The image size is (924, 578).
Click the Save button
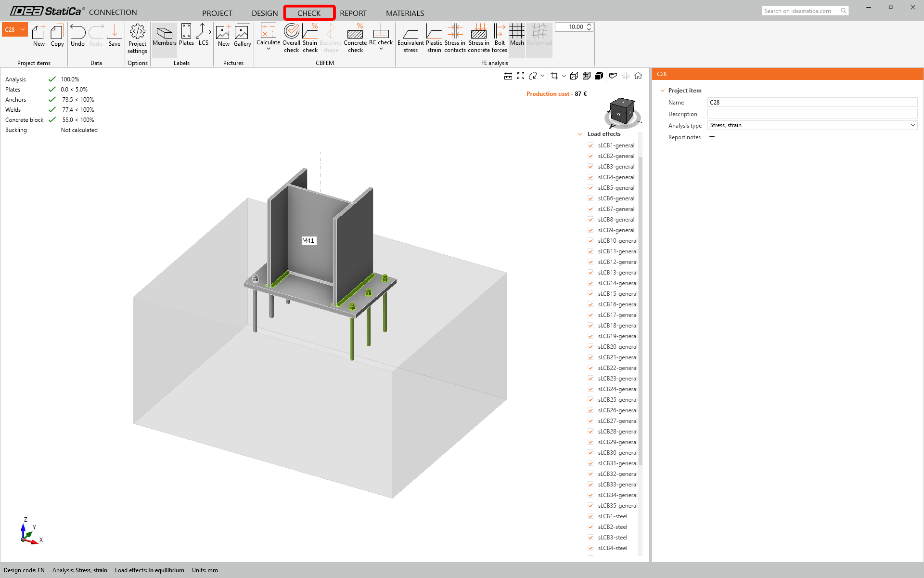click(115, 35)
